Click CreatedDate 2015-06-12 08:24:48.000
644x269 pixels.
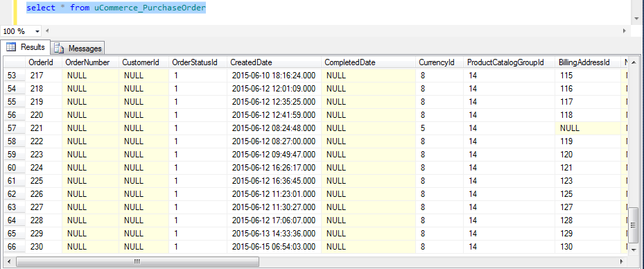coord(274,128)
